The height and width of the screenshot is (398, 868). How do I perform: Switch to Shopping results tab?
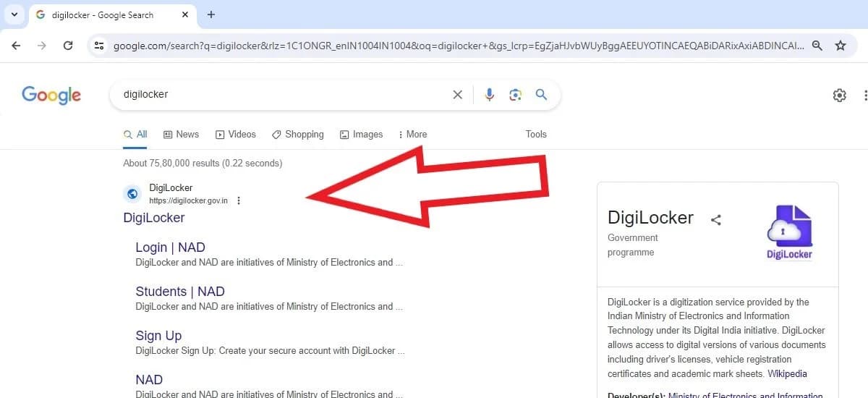(298, 134)
